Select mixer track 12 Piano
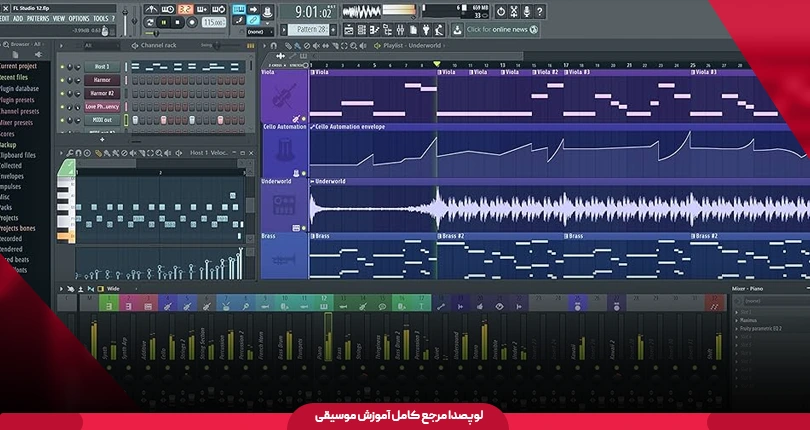 click(x=324, y=302)
